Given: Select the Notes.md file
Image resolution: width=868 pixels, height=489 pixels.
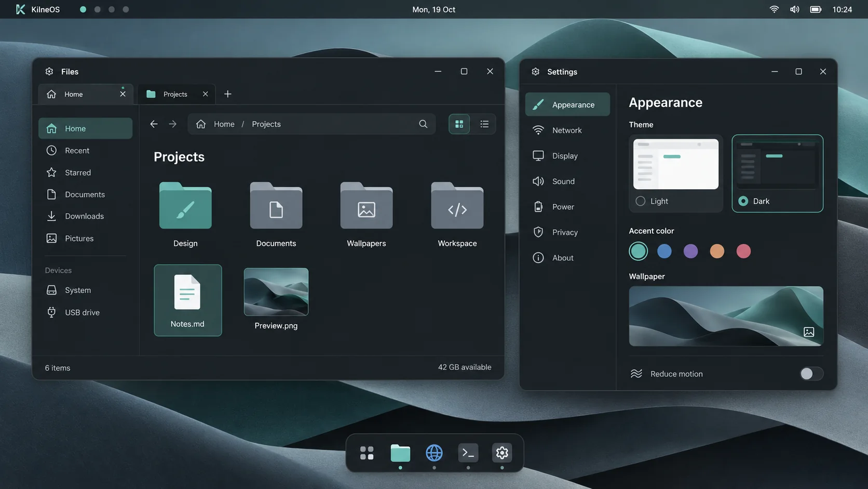Looking at the screenshot, I should (x=187, y=300).
